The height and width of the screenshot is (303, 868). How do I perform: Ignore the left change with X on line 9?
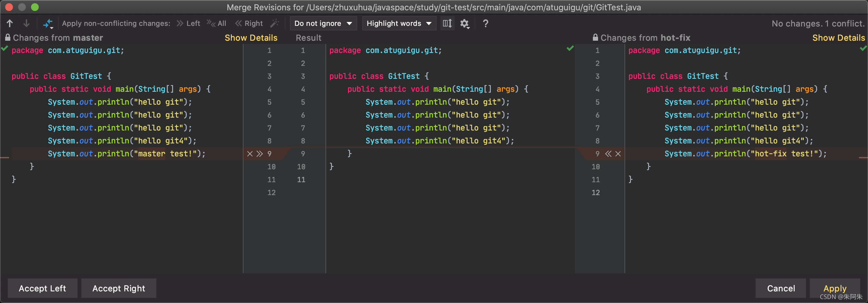click(250, 154)
